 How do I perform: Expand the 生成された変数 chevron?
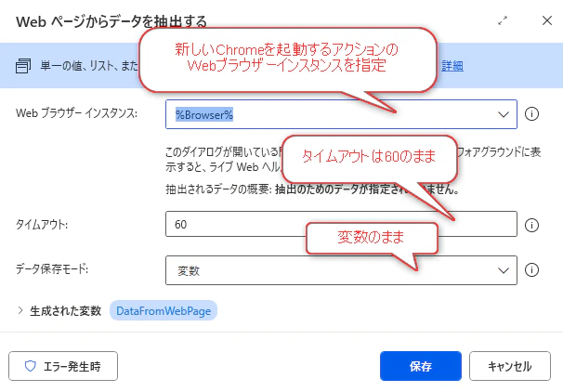[20, 310]
